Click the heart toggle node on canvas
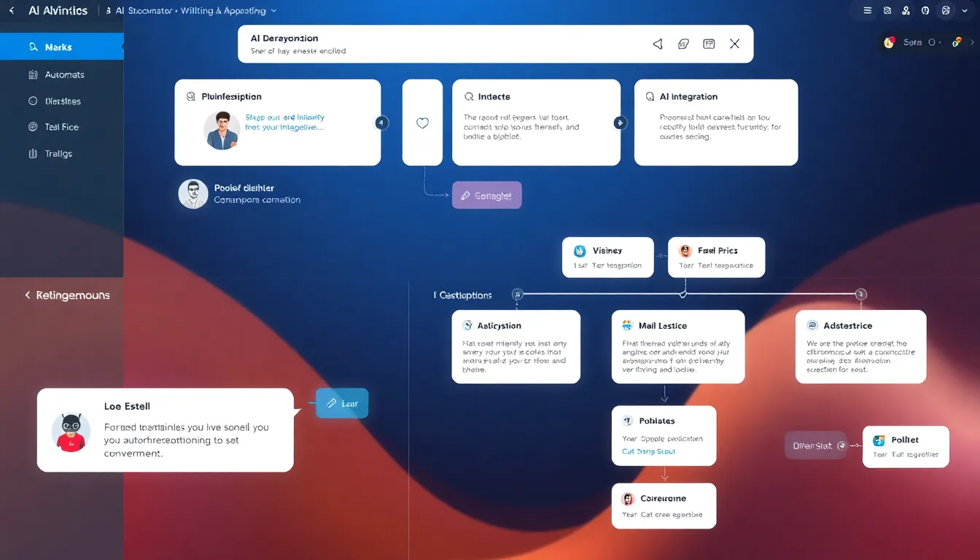Viewport: 980px width, 560px height. coord(422,122)
